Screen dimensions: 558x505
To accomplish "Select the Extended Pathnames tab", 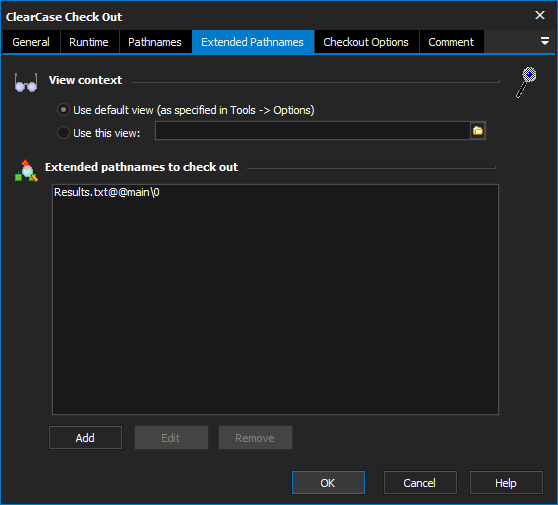I will pyautogui.click(x=253, y=42).
